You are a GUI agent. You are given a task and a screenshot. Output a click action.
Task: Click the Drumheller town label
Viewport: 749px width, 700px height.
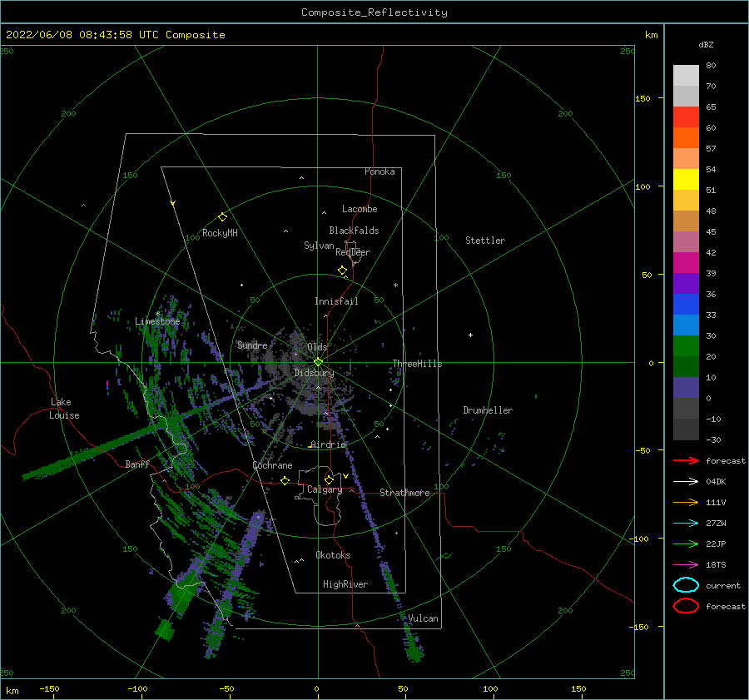click(x=488, y=410)
